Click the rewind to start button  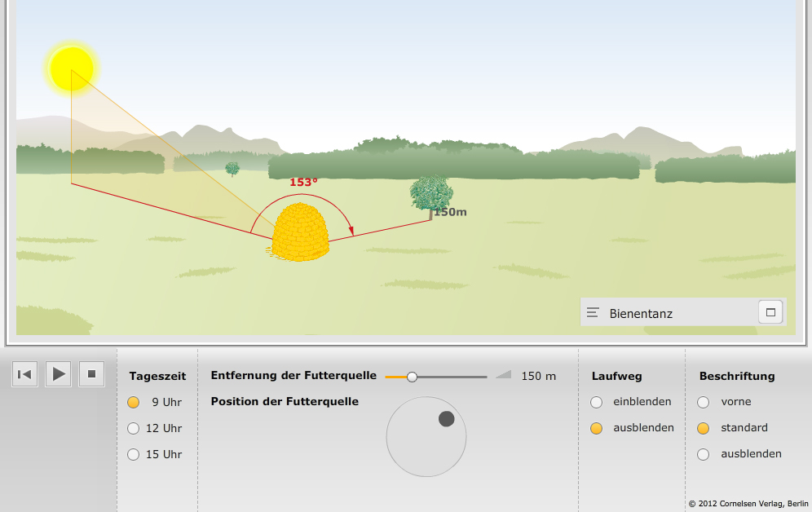[x=24, y=373]
